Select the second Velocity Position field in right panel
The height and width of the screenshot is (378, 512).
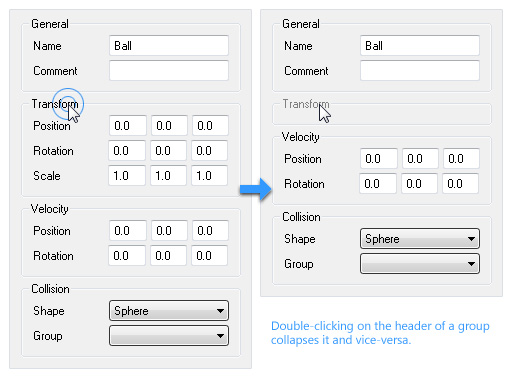[x=420, y=159]
